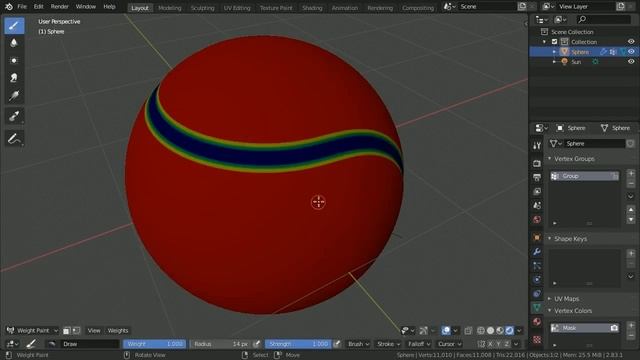Image resolution: width=640 pixels, height=360 pixels.
Task: Open the vertex group specials dropdown arrow
Action: [x=631, y=196]
